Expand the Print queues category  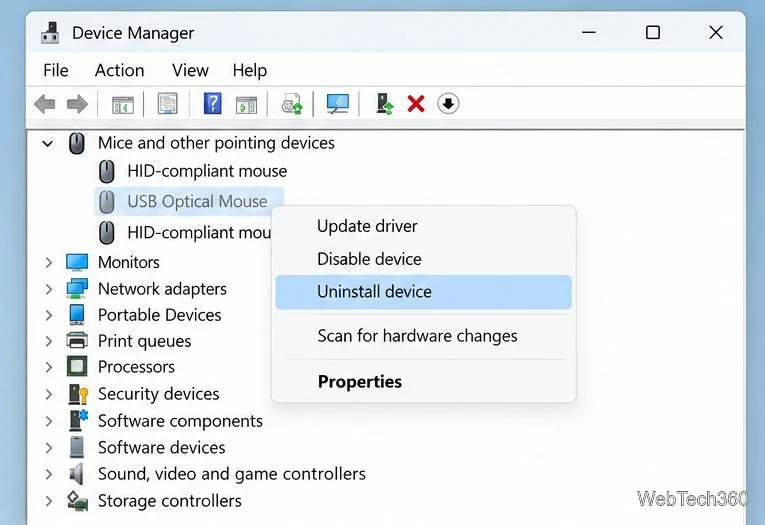pyautogui.click(x=48, y=341)
